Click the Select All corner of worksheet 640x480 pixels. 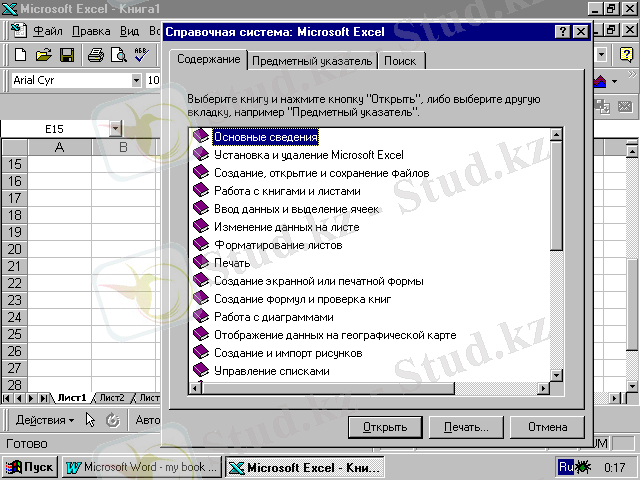[15, 147]
